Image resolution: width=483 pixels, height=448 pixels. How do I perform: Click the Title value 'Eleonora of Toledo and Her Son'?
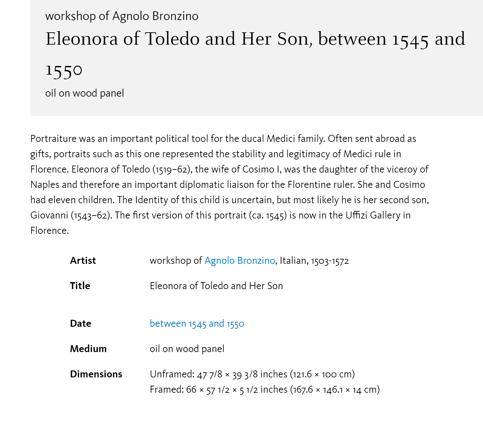point(216,286)
